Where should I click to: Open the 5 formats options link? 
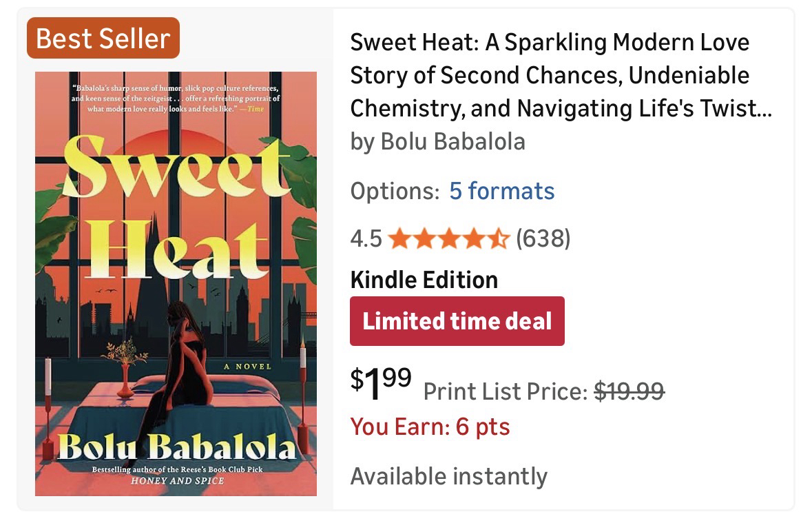point(501,190)
